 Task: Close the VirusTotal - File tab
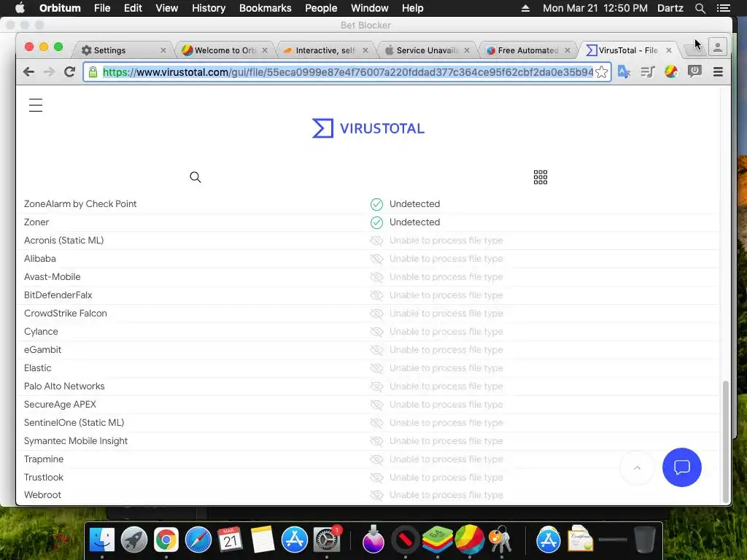(x=668, y=50)
